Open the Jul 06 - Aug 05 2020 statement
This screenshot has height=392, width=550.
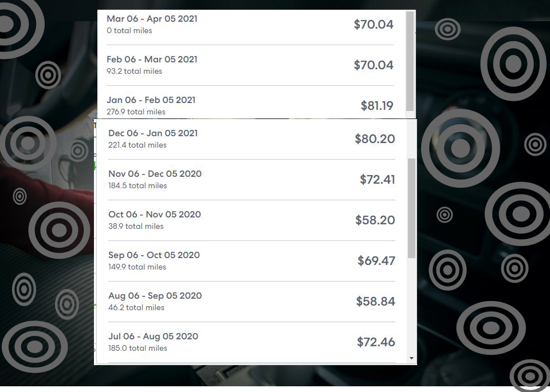(252, 342)
